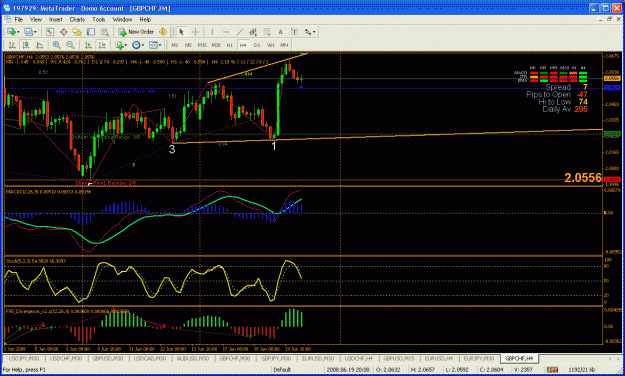Viewport: 625px width, 376px height.
Task: Switch timeframe to H1
Action: 230,45
